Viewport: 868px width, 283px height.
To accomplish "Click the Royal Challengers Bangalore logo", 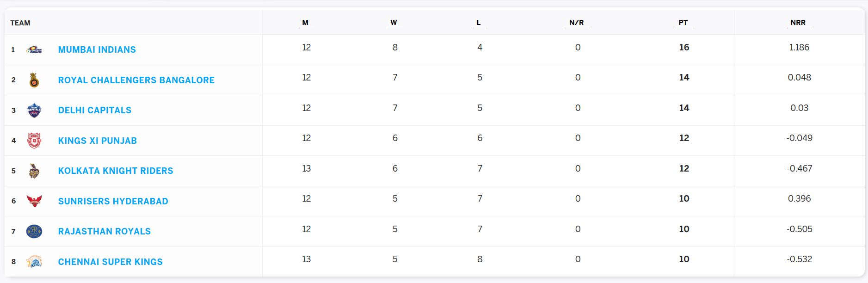I will 34,80.
